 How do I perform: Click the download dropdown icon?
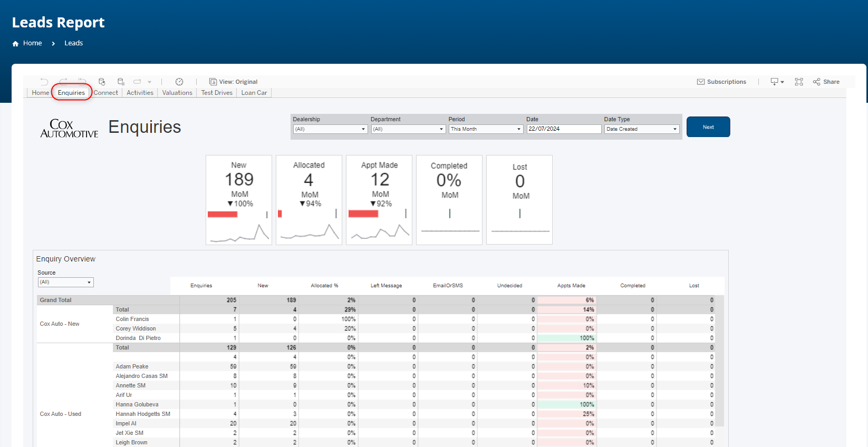click(x=777, y=82)
